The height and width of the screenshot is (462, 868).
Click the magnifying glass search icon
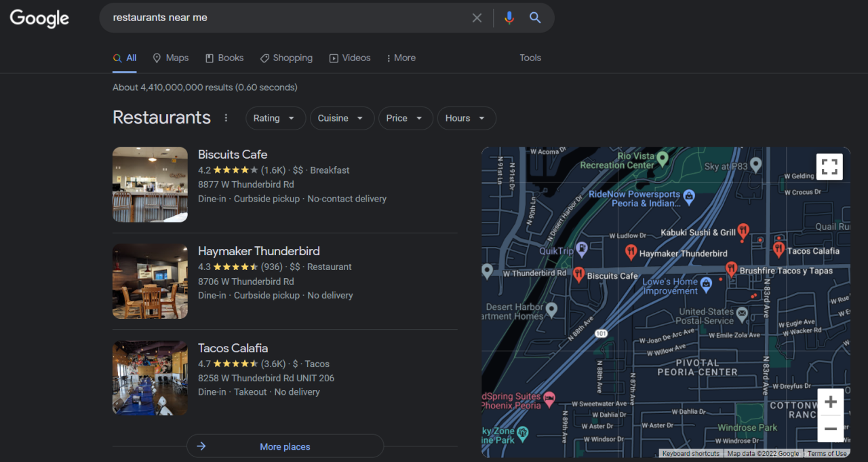tap(535, 18)
